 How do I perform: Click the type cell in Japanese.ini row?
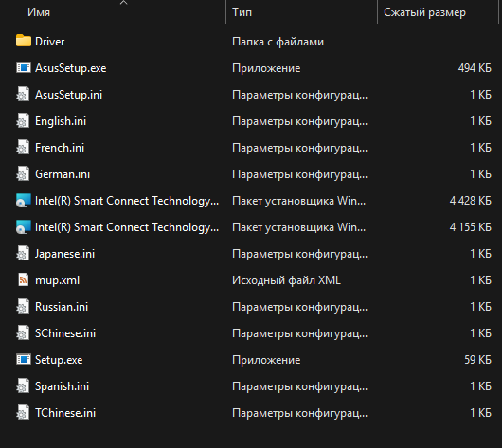[299, 254]
